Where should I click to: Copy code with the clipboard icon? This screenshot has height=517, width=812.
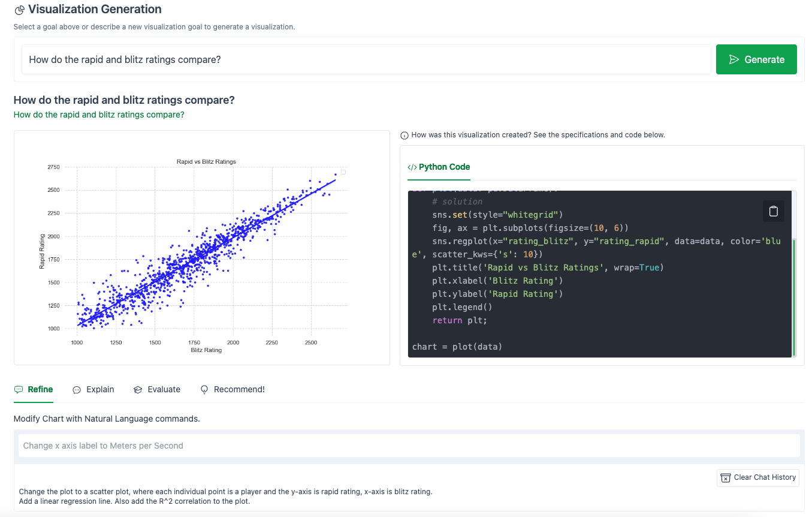(773, 211)
